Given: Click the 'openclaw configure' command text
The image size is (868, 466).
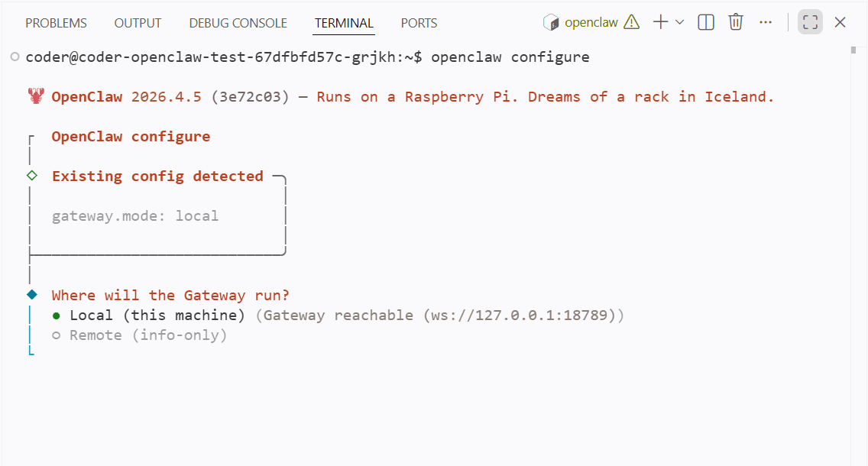Looking at the screenshot, I should (x=510, y=57).
